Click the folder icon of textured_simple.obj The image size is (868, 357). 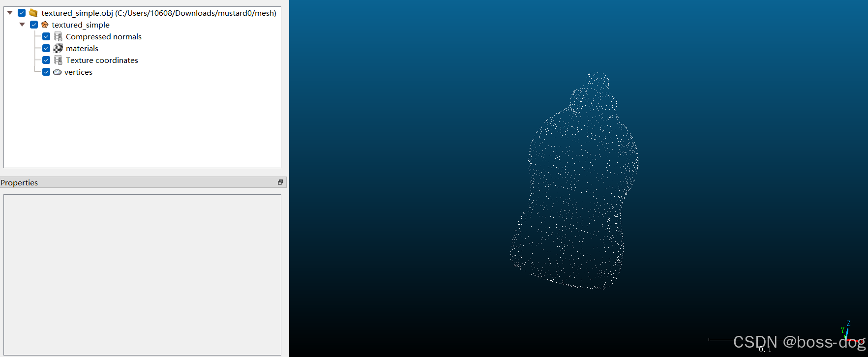click(x=33, y=13)
